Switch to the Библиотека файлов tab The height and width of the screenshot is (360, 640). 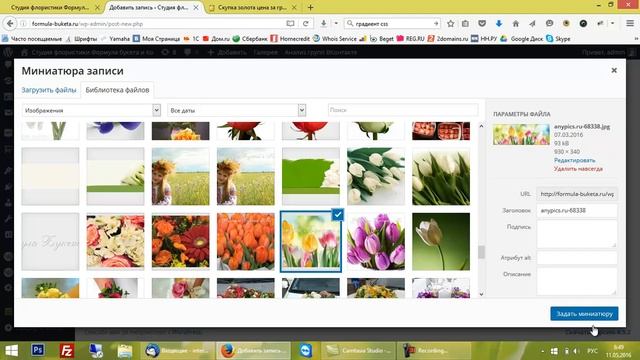(117, 90)
